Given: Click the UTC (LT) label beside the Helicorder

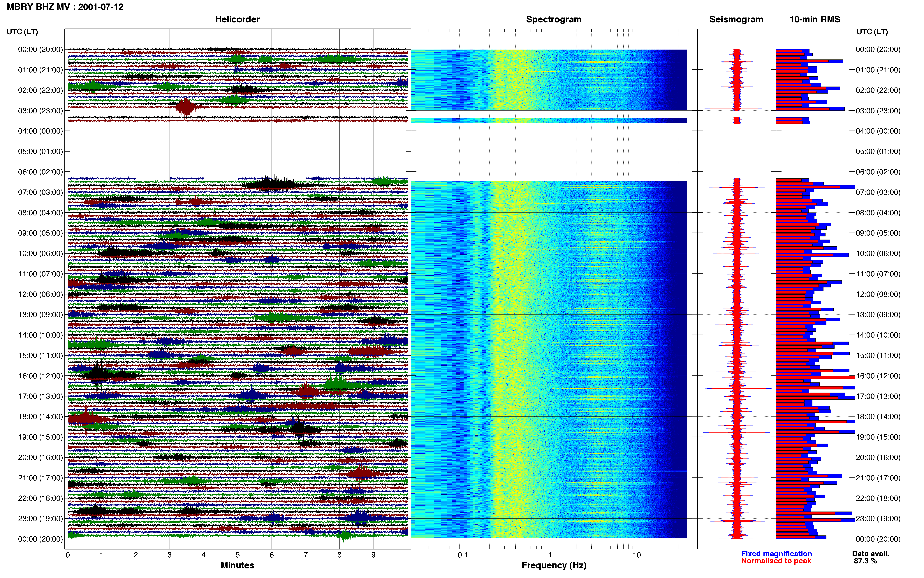Looking at the screenshot, I should point(22,32).
